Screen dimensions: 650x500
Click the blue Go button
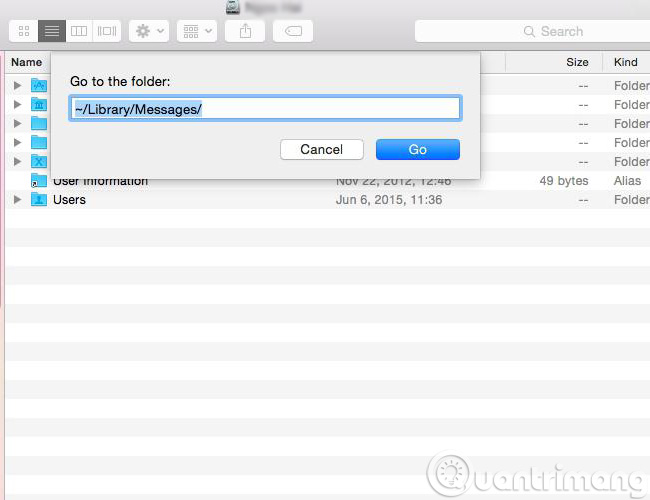418,149
